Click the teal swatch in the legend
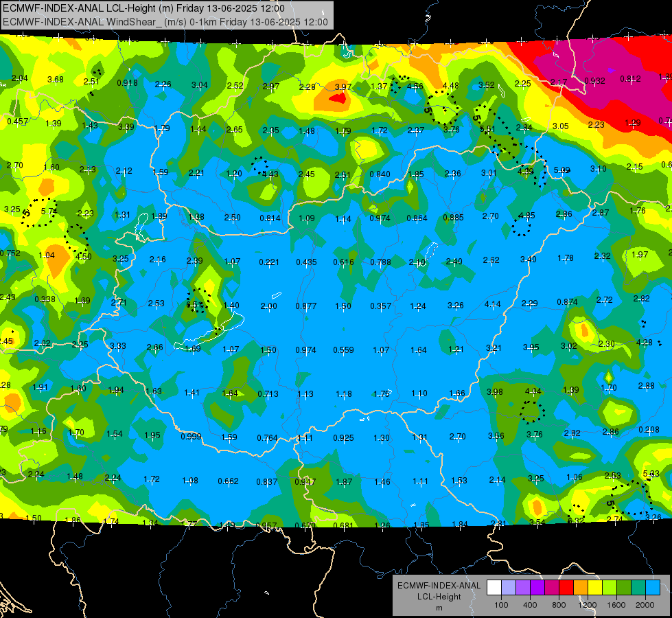The height and width of the screenshot is (618, 672). click(x=638, y=587)
